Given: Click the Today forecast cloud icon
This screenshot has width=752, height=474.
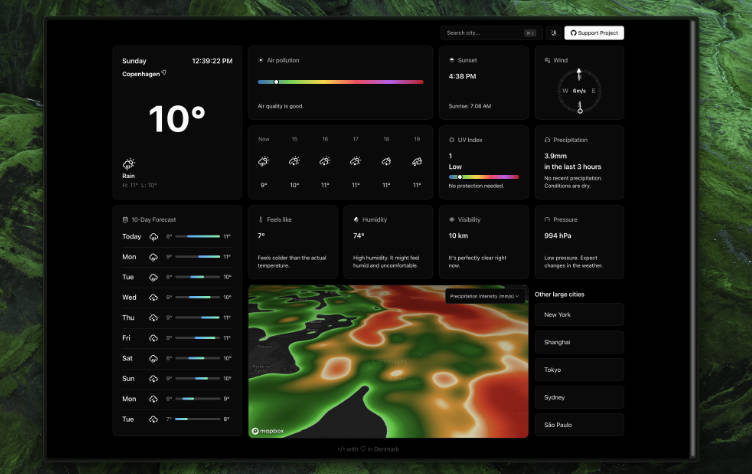Looking at the screenshot, I should coord(153,237).
